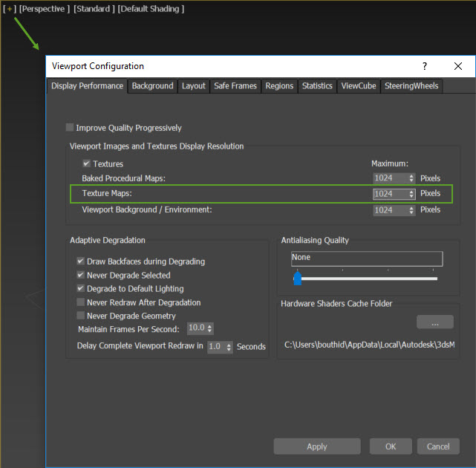Uncheck Draw Backfaces during Degrading
Screen dimensions: 476x468
81,261
